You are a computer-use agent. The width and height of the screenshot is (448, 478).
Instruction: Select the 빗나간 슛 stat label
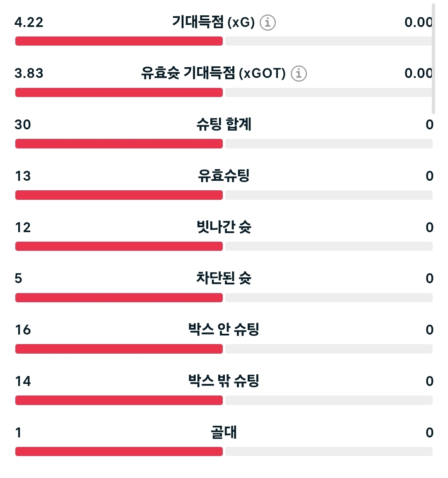pyautogui.click(x=224, y=227)
